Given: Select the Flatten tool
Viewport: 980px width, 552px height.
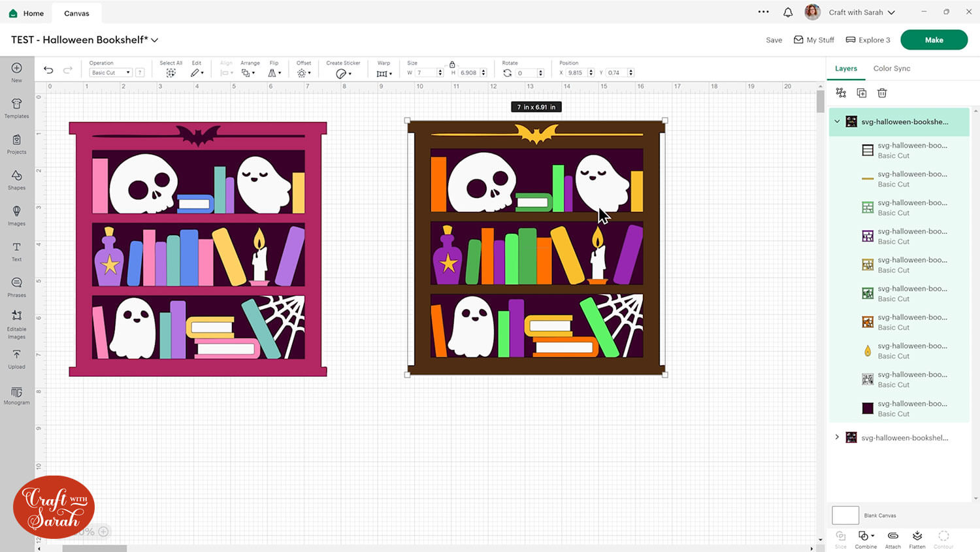Looking at the screenshot, I should (917, 539).
